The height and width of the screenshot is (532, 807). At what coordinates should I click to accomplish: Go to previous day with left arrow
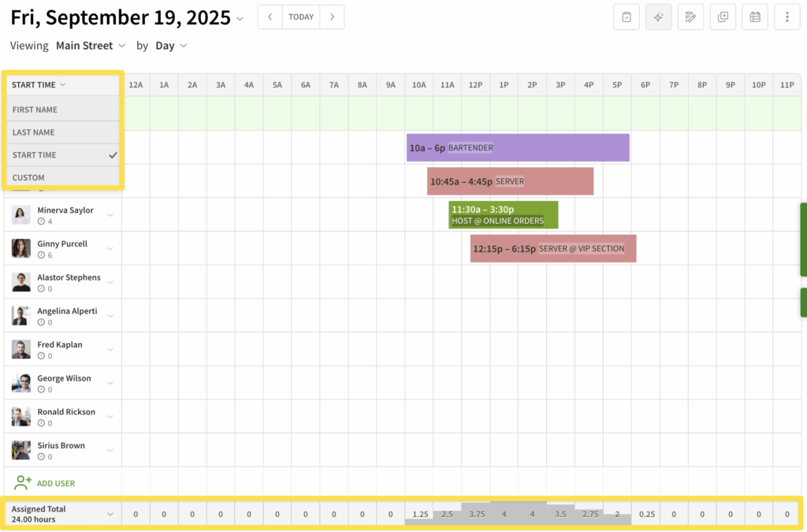point(270,17)
